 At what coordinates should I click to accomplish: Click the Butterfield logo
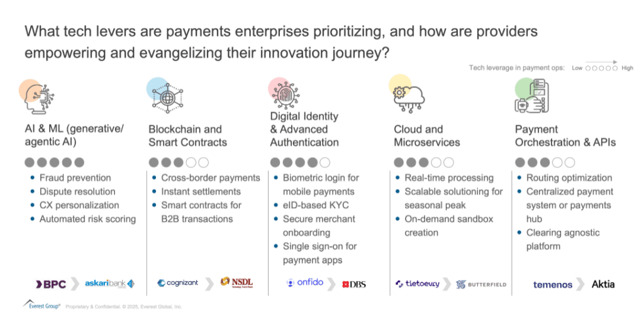[481, 285]
